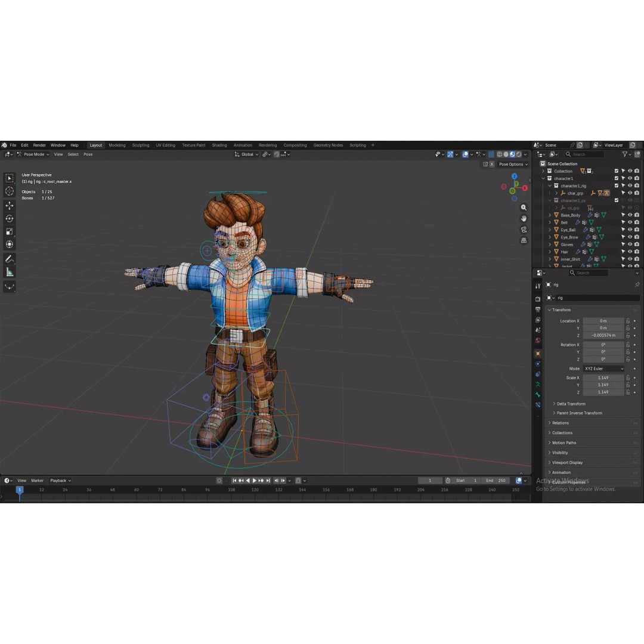Select the 3D Cursor tool

point(10,191)
